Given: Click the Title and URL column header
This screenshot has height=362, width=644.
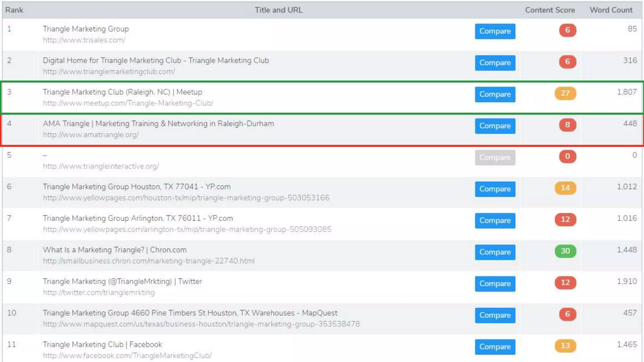Looking at the screenshot, I should (x=278, y=10).
